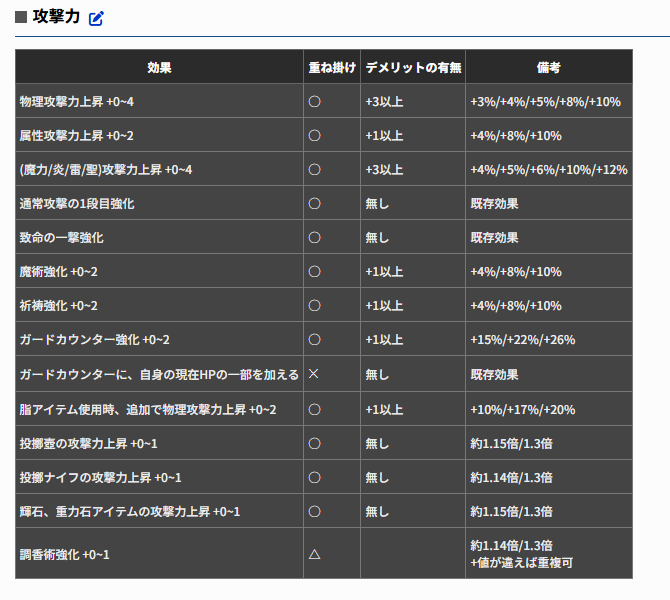
Task: Select the 魔術強化 +0~2 cell
Action: pos(159,271)
